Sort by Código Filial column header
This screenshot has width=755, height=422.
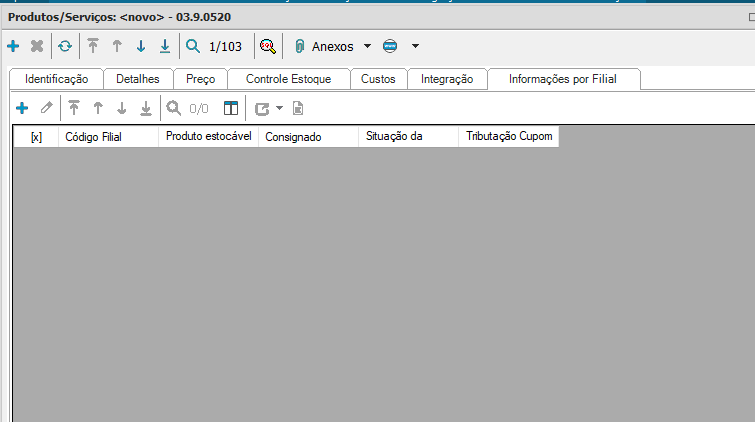pyautogui.click(x=108, y=137)
